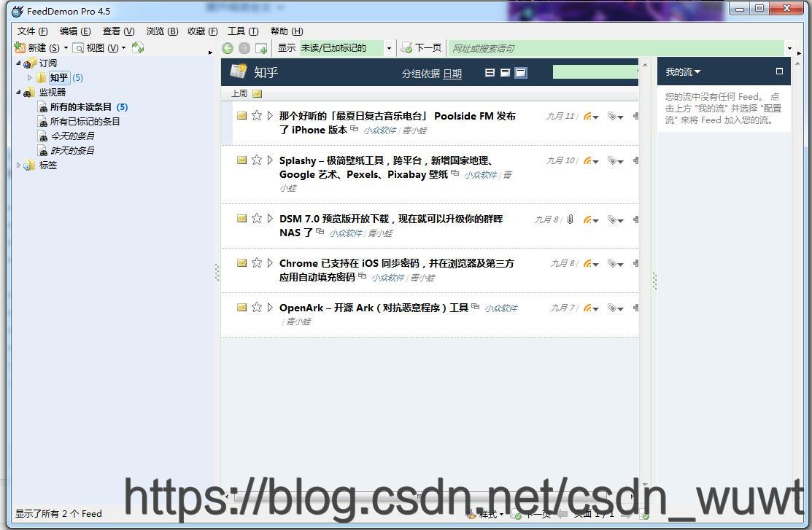The height and width of the screenshot is (530, 812).
Task: Open the 帮助 (H) menu
Action: tap(287, 31)
